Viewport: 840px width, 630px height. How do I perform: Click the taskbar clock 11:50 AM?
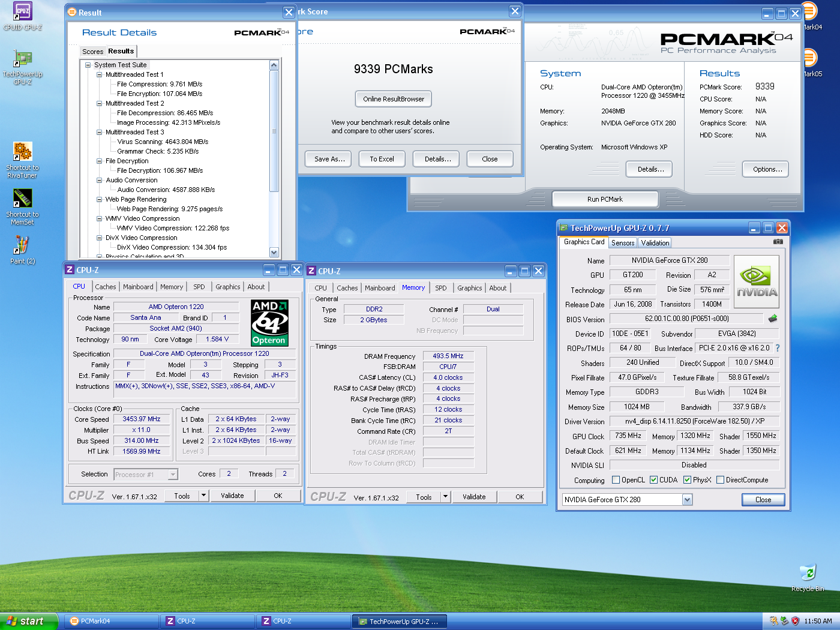pos(818,621)
